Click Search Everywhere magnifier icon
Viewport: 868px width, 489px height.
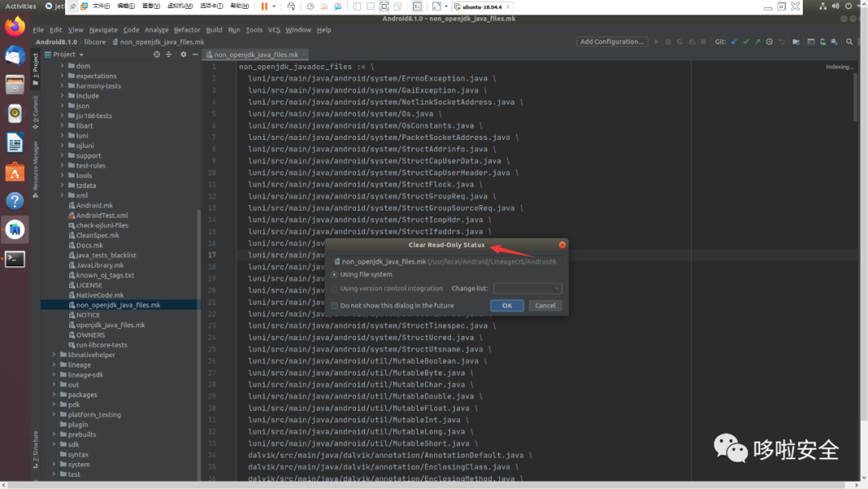pos(850,42)
